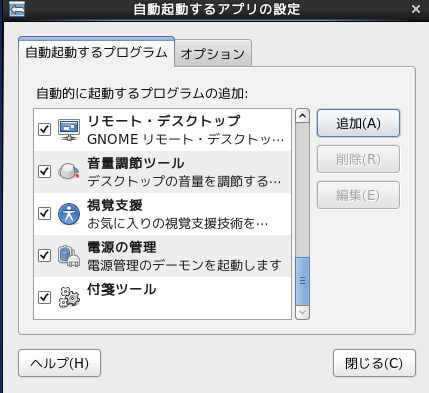The image size is (429, 393).
Task: Click the volume control speaker icon
Action: click(x=69, y=172)
